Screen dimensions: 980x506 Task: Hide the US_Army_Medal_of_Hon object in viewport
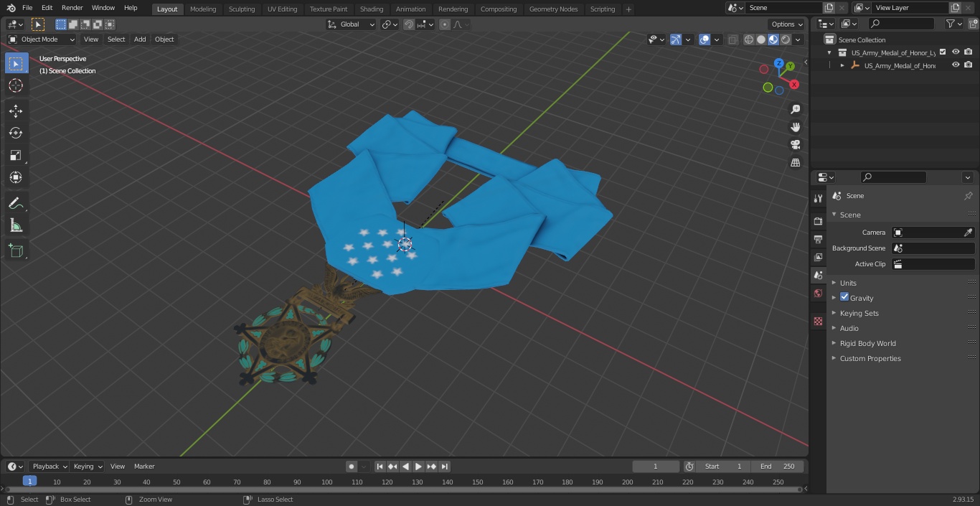[x=956, y=65]
